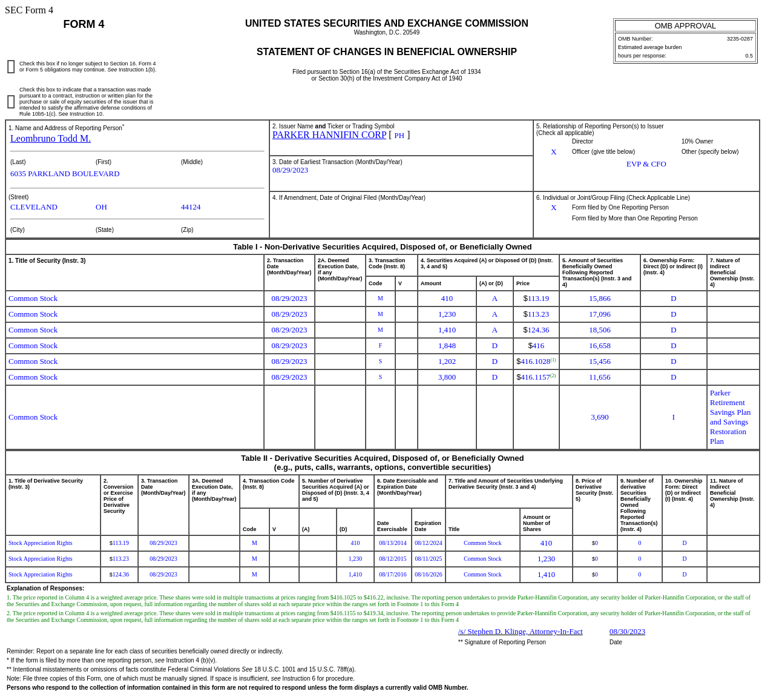Viewport: 765px width, 700px height.
Task: Click the date exercisable 08/12/2015
Action: pyautogui.click(x=393, y=559)
